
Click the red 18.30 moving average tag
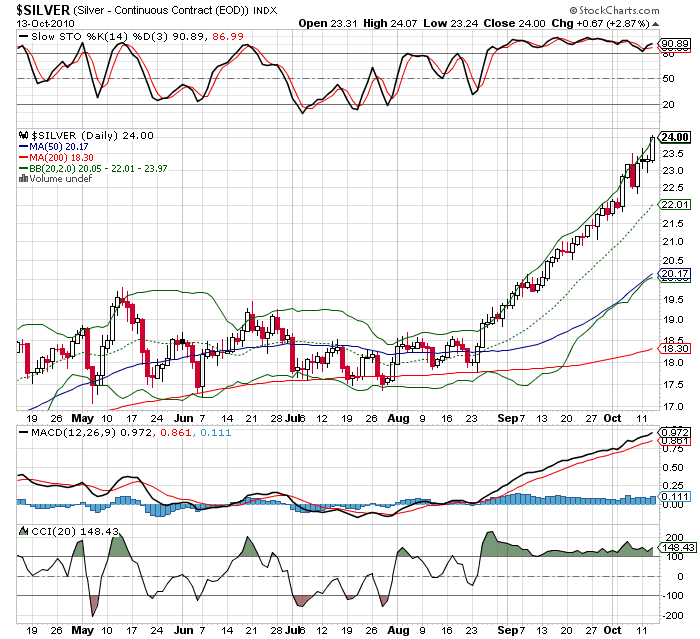(675, 347)
